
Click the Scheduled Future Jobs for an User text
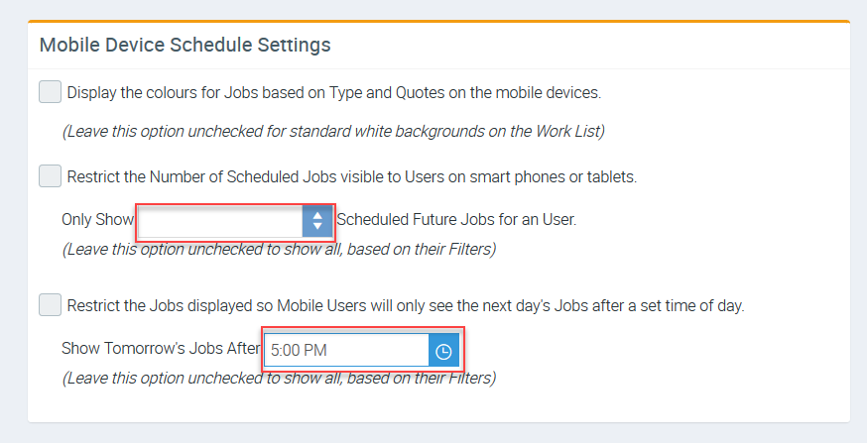point(456,220)
